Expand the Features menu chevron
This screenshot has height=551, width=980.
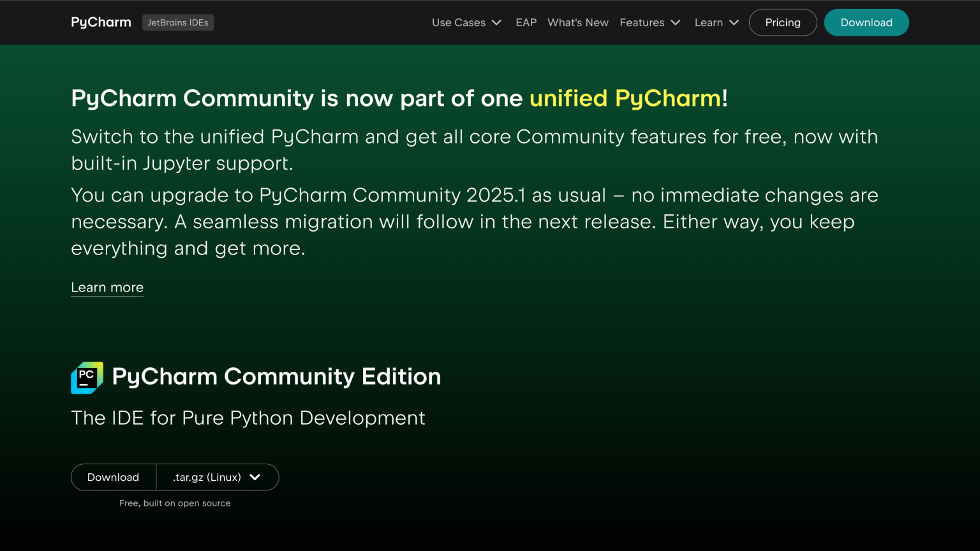674,22
